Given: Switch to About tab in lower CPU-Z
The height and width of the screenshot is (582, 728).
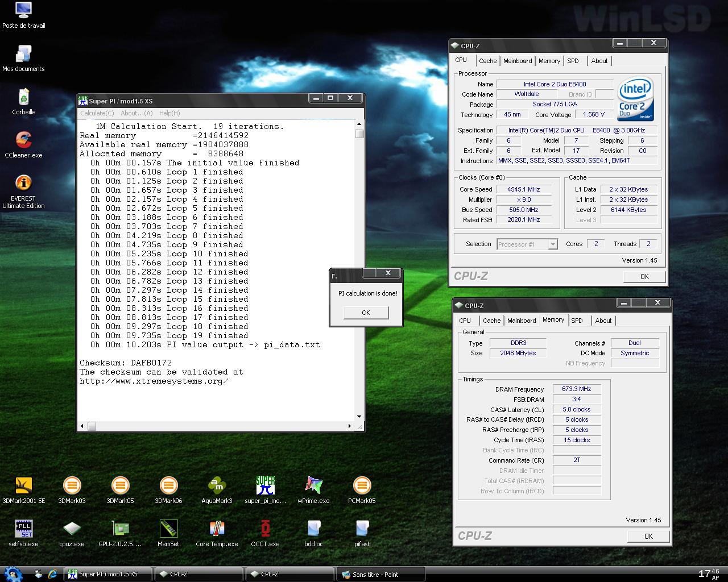Looking at the screenshot, I should click(x=603, y=321).
